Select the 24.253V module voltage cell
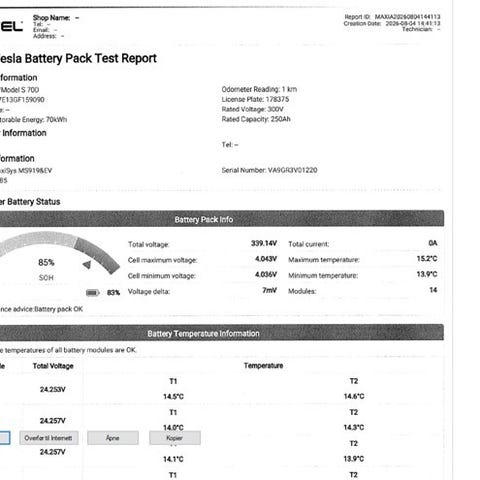Image resolution: width=480 pixels, height=480 pixels. pyautogui.click(x=53, y=389)
